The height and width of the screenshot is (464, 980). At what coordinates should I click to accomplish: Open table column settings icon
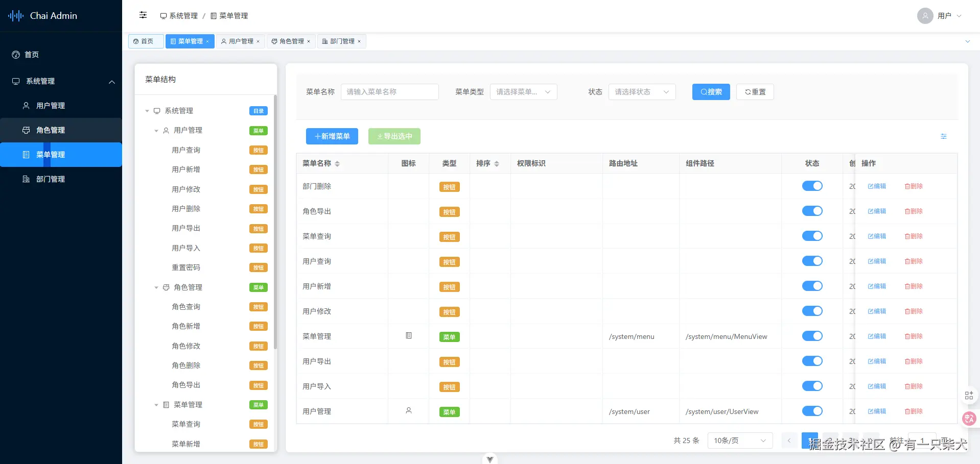[943, 136]
